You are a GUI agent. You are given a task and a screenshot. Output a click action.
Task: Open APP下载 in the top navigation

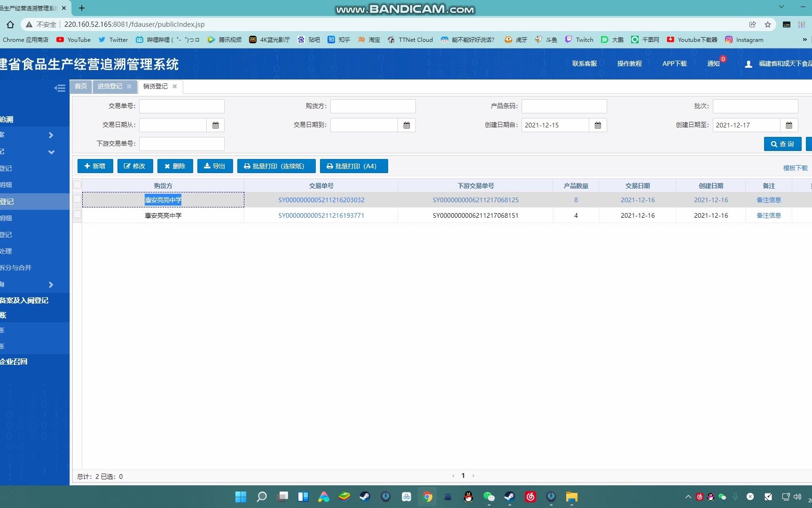(x=674, y=63)
